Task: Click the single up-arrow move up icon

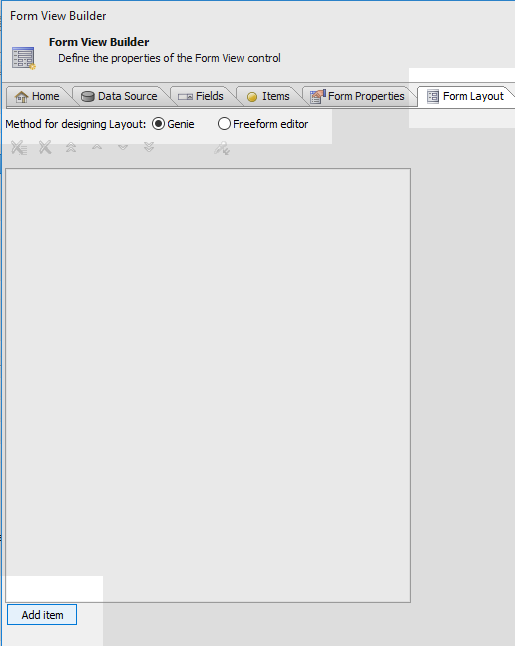Action: pos(97,147)
